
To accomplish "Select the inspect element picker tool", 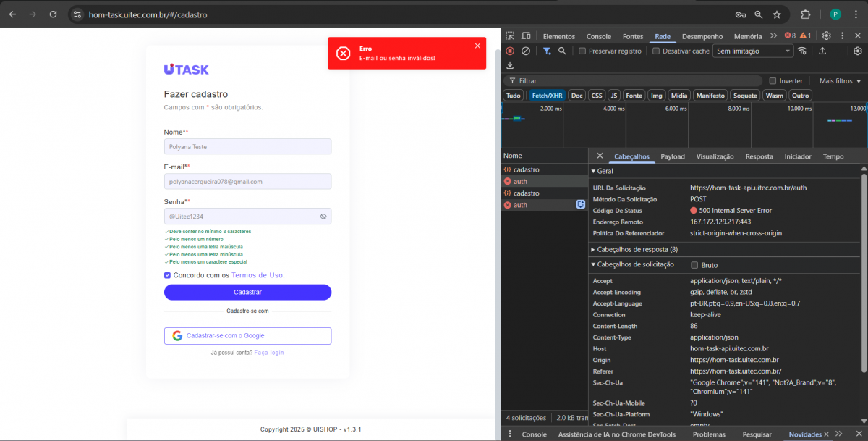I will (510, 36).
